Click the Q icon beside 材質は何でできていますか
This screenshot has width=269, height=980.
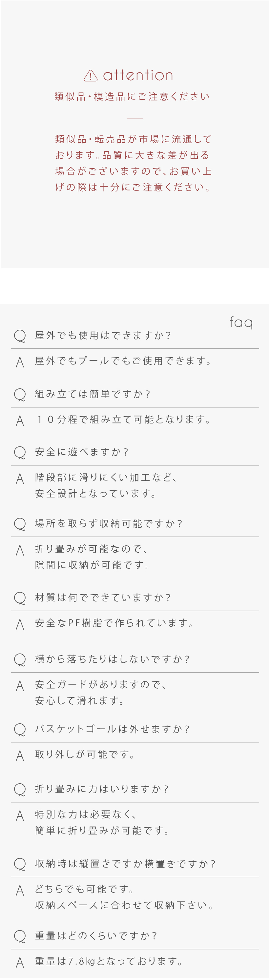tap(20, 598)
